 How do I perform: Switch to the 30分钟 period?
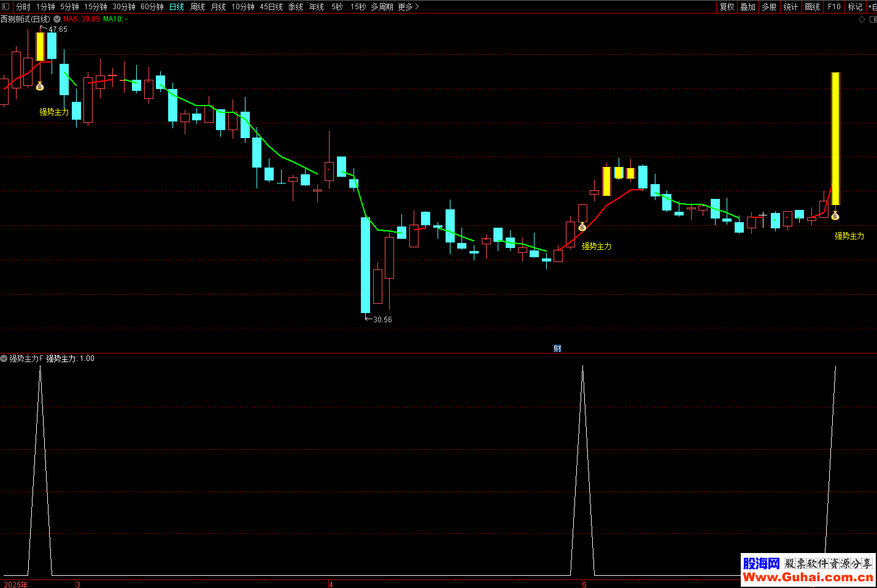click(x=124, y=7)
